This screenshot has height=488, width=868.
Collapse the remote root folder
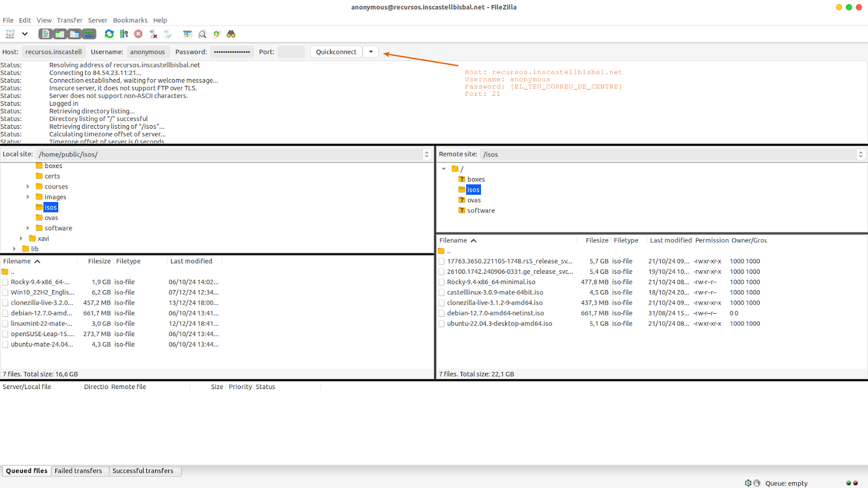[444, 169]
